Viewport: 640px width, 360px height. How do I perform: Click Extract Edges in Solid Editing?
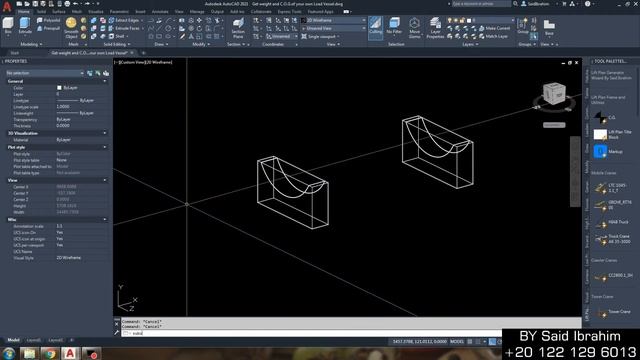pos(124,20)
